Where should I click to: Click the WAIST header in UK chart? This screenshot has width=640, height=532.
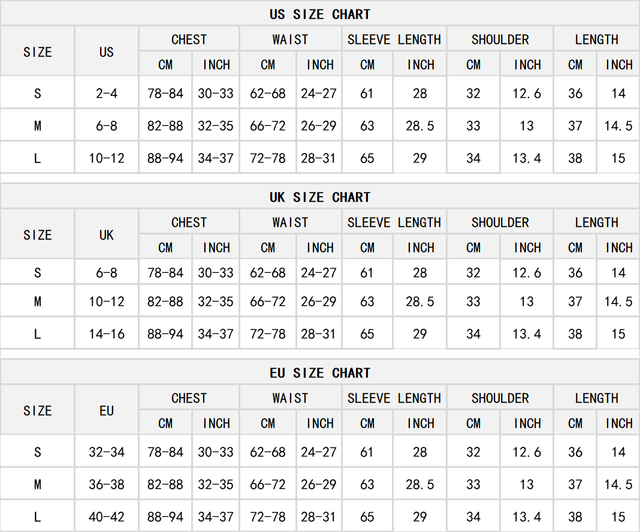[290, 222]
